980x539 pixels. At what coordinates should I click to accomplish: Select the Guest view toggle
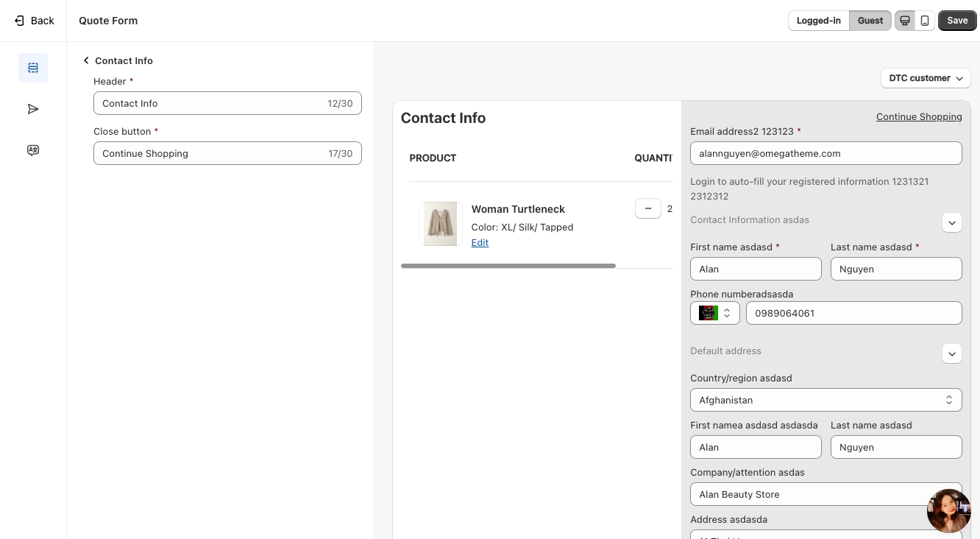point(870,21)
